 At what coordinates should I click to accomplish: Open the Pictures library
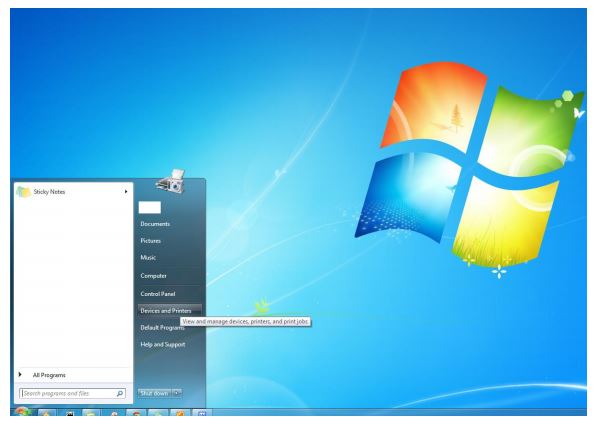click(151, 241)
